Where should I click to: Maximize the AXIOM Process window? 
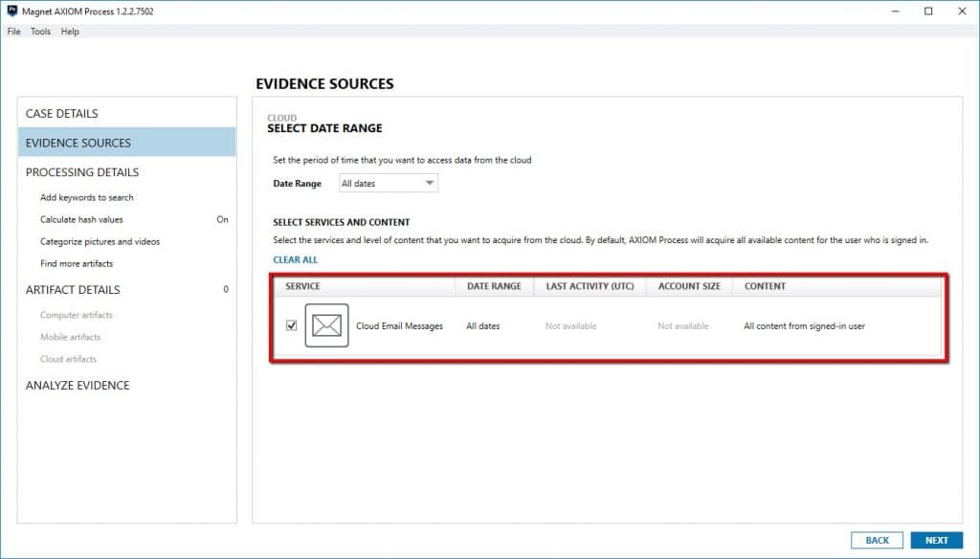(x=928, y=11)
